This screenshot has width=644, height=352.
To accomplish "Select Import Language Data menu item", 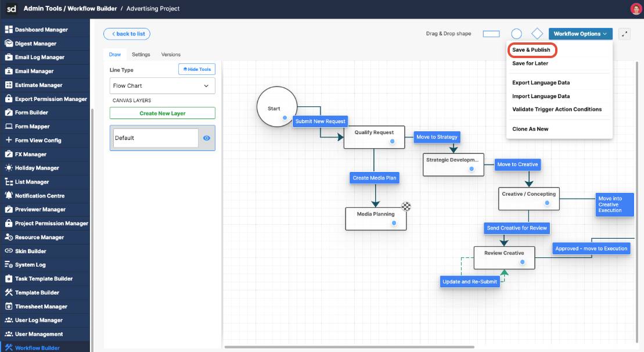I will pos(541,96).
